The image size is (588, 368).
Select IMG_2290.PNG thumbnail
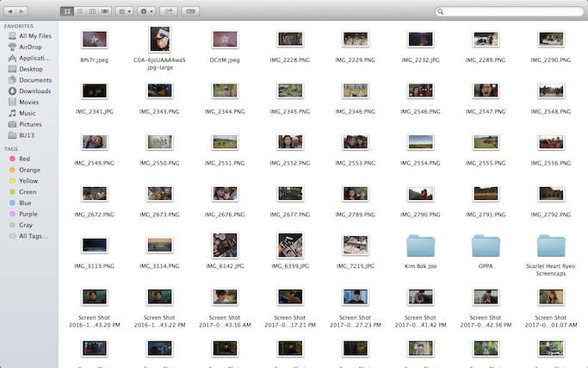[551, 39]
